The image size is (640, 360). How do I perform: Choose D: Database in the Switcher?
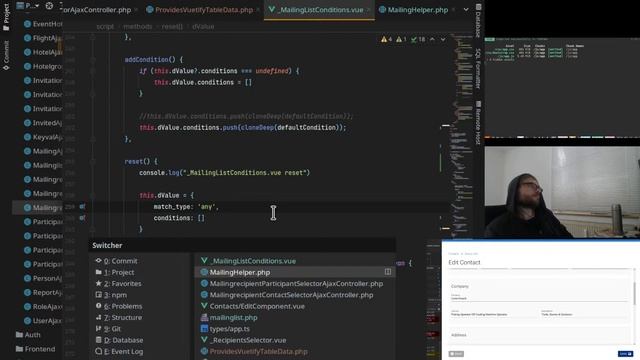pyautogui.click(x=119, y=340)
